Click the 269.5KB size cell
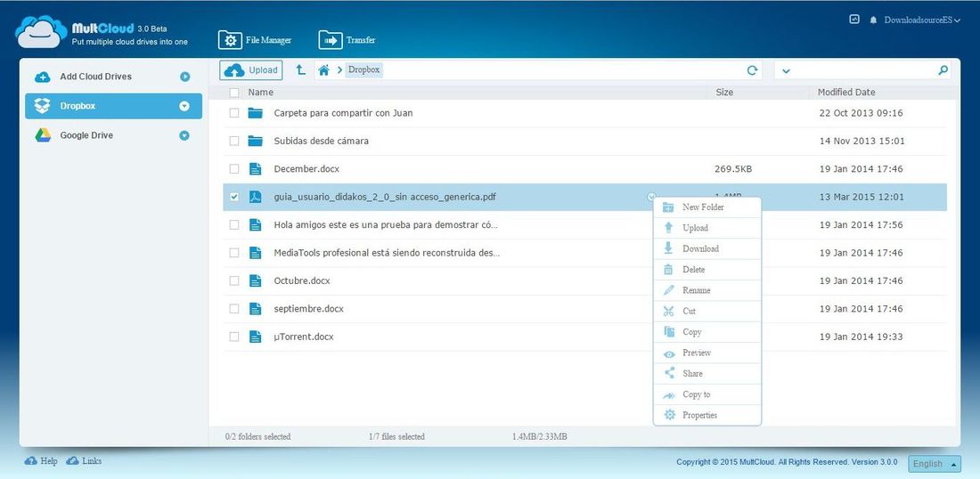 pyautogui.click(x=733, y=168)
